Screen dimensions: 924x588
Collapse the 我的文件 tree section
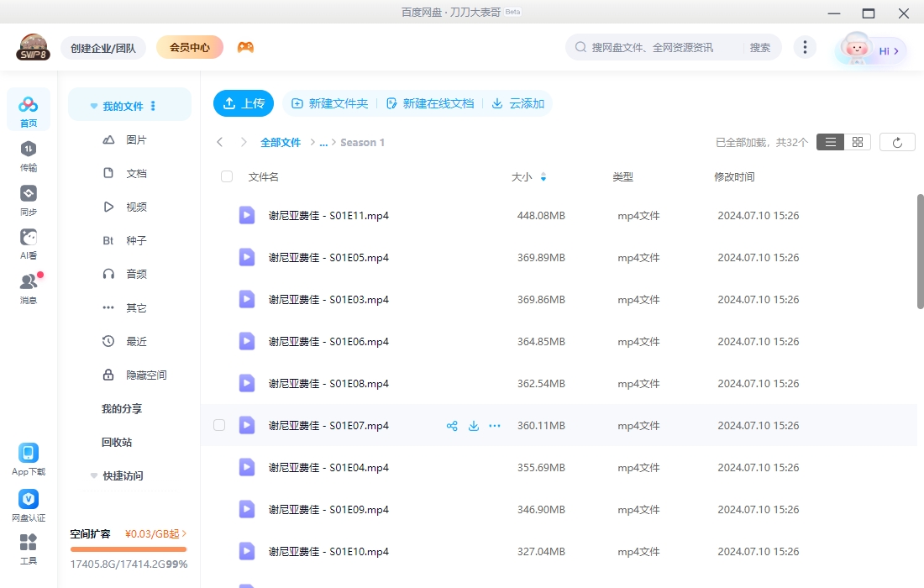tap(94, 107)
